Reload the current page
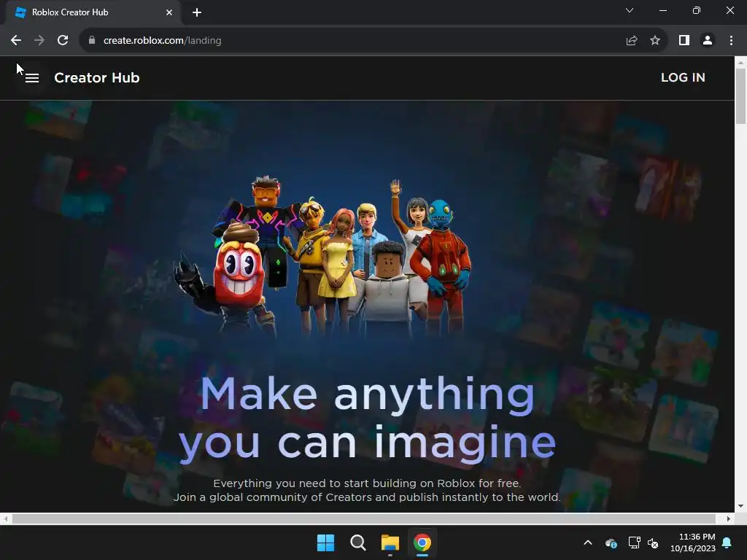 point(63,41)
